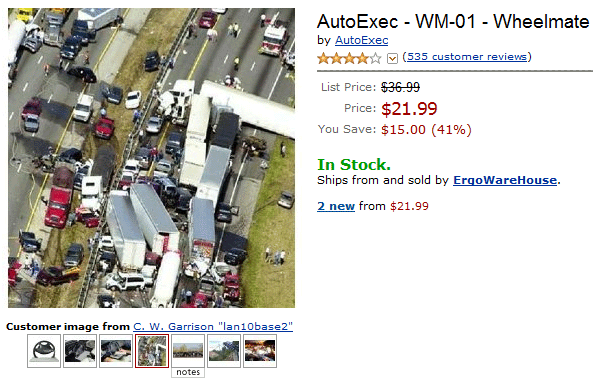Expand the rating breakdown dropdown arrow
This screenshot has height=382, width=593.
pos(392,59)
